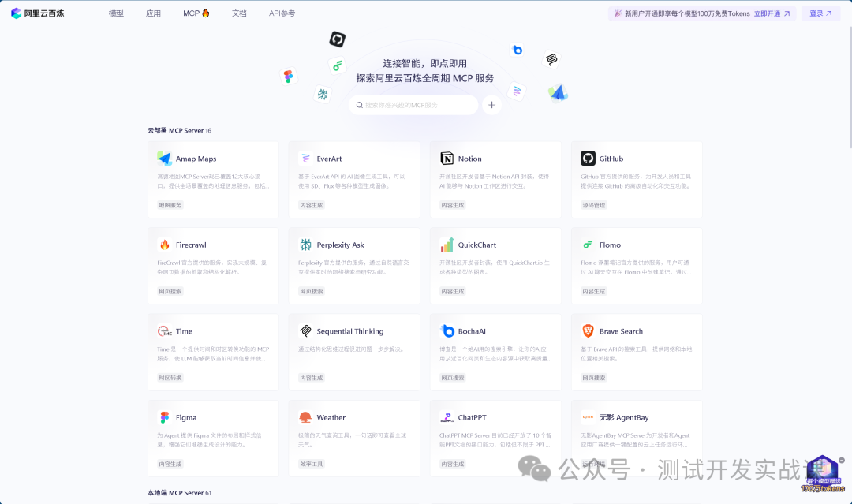Click the search magnifier icon
852x504 pixels.
pyautogui.click(x=359, y=105)
